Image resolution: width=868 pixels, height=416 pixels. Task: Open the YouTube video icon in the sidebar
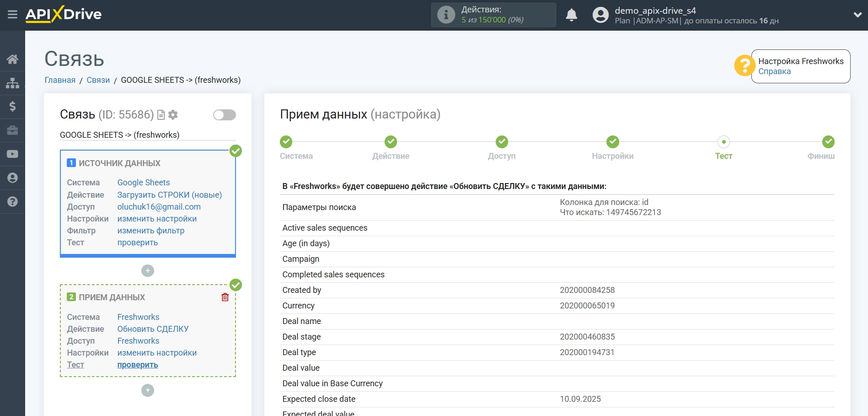pyautogui.click(x=12, y=154)
